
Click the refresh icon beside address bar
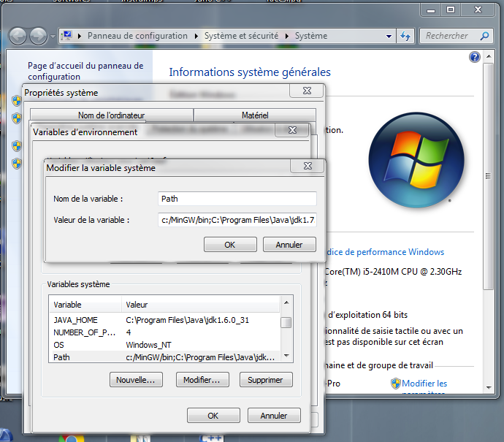click(405, 36)
